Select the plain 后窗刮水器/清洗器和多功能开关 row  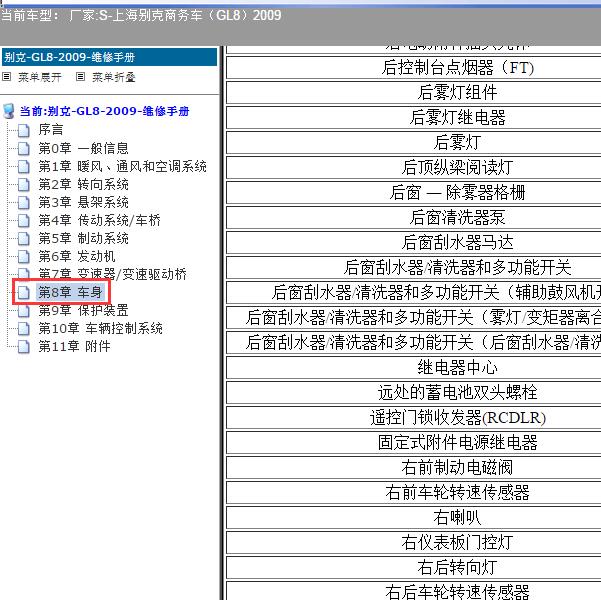[x=414, y=267]
